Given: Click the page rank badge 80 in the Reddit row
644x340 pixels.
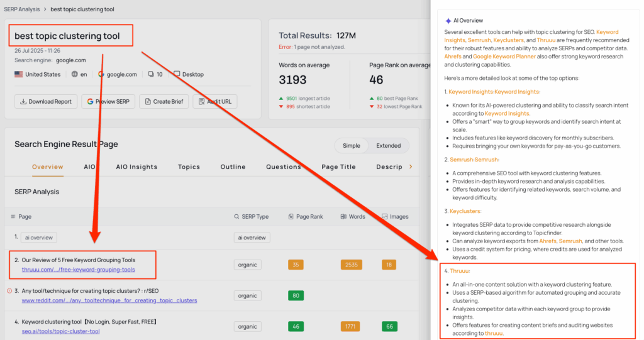Looking at the screenshot, I should click(x=296, y=295).
